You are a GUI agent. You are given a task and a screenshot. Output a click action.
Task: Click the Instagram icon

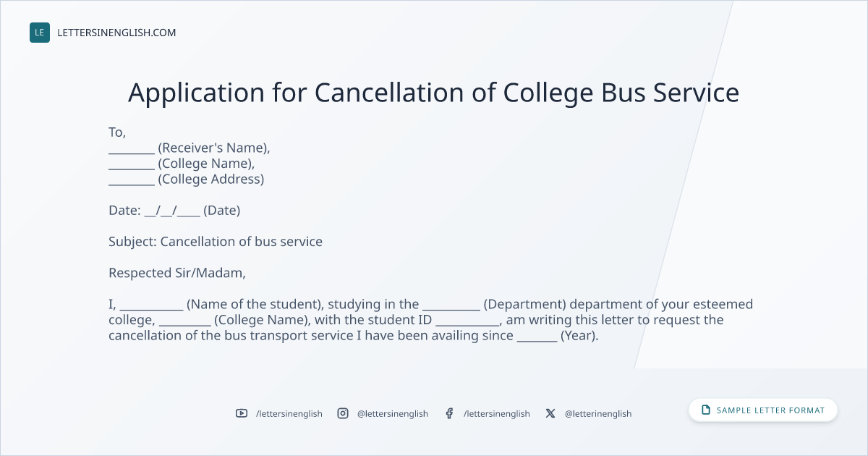tap(343, 413)
